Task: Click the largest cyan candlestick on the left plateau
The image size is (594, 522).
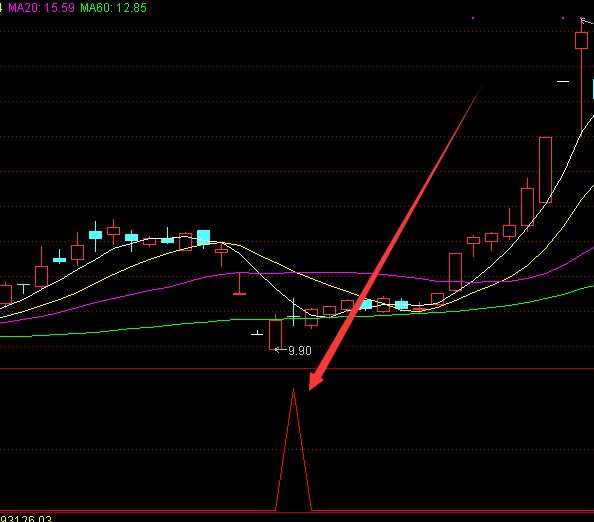Action: [203, 238]
